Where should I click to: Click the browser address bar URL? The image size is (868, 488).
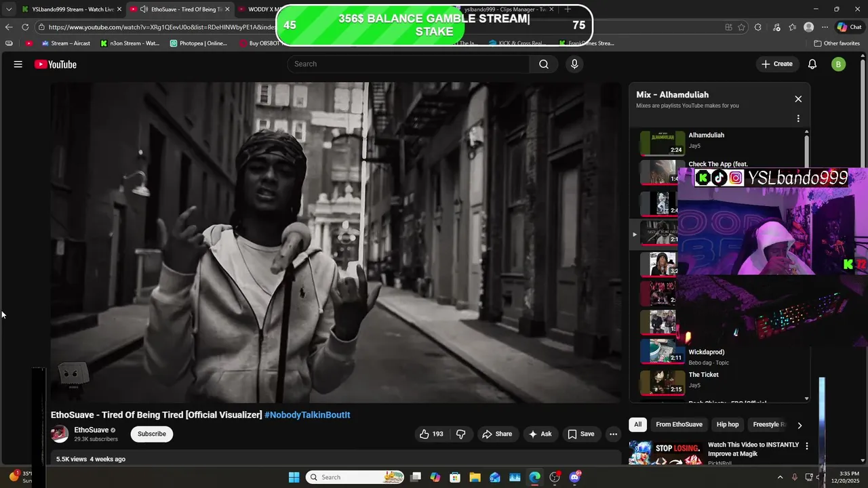[x=161, y=27]
